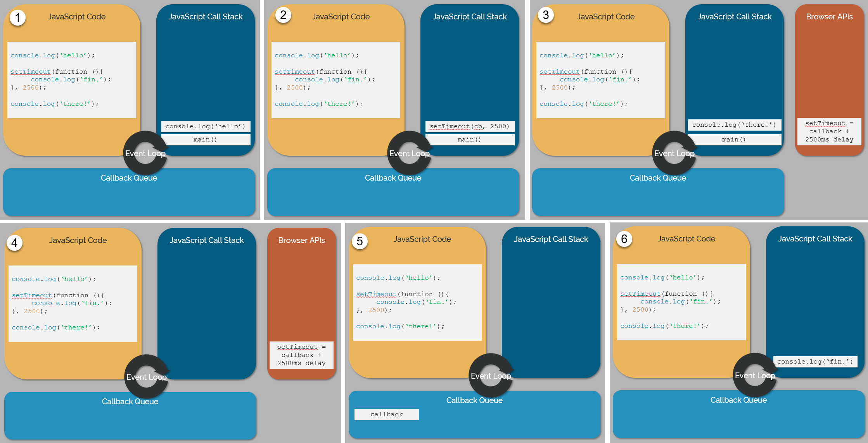Click the 'JavaScript Call Stack' heading in panel 3

pos(735,17)
